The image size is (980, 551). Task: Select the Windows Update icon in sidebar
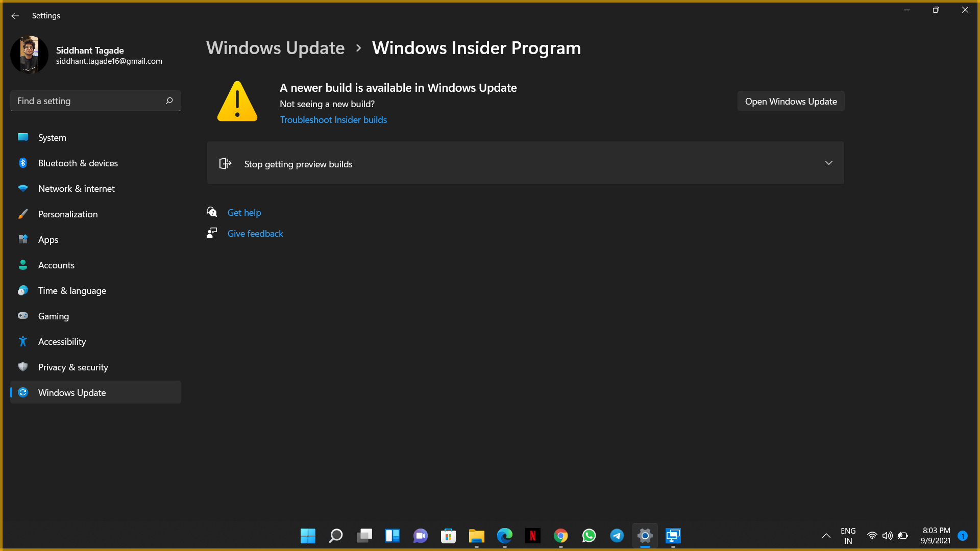23,392
